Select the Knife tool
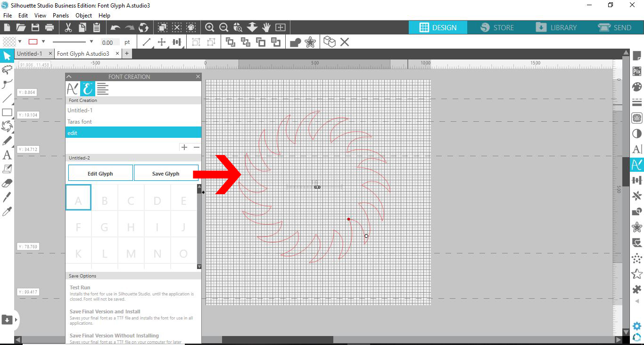644x345 pixels. point(7,197)
